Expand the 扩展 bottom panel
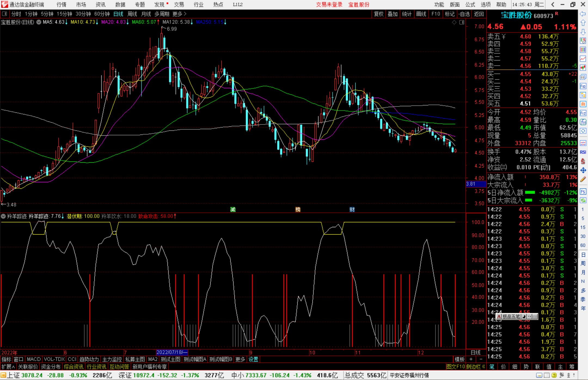The image size is (588, 380). pyautogui.click(x=8, y=367)
